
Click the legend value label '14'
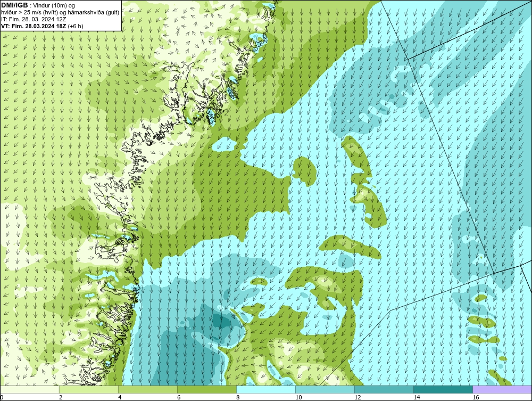pos(417,397)
